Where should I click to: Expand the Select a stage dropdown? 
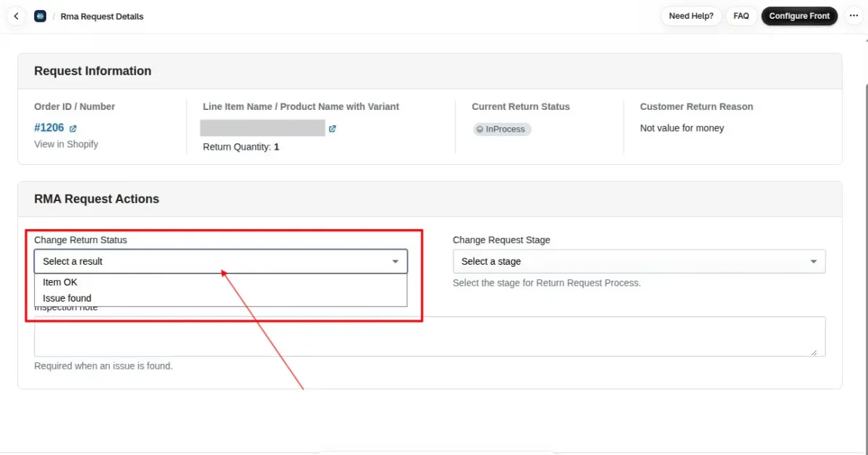[x=639, y=261]
